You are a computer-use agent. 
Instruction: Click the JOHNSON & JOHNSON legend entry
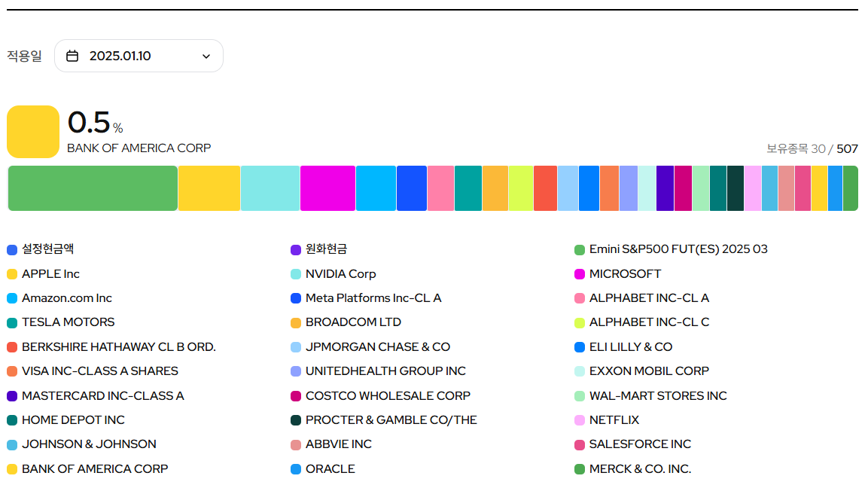coord(81,444)
